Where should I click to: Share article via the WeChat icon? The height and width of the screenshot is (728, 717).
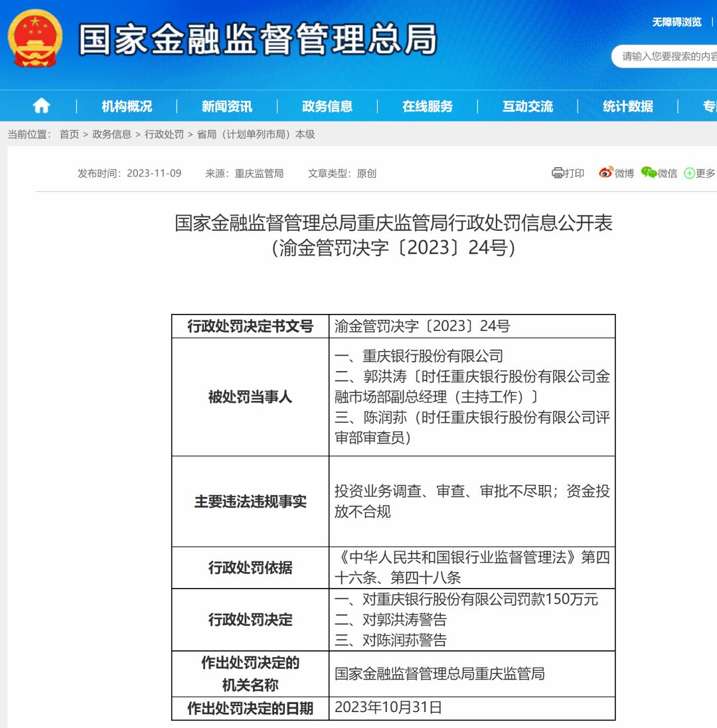[x=649, y=173]
